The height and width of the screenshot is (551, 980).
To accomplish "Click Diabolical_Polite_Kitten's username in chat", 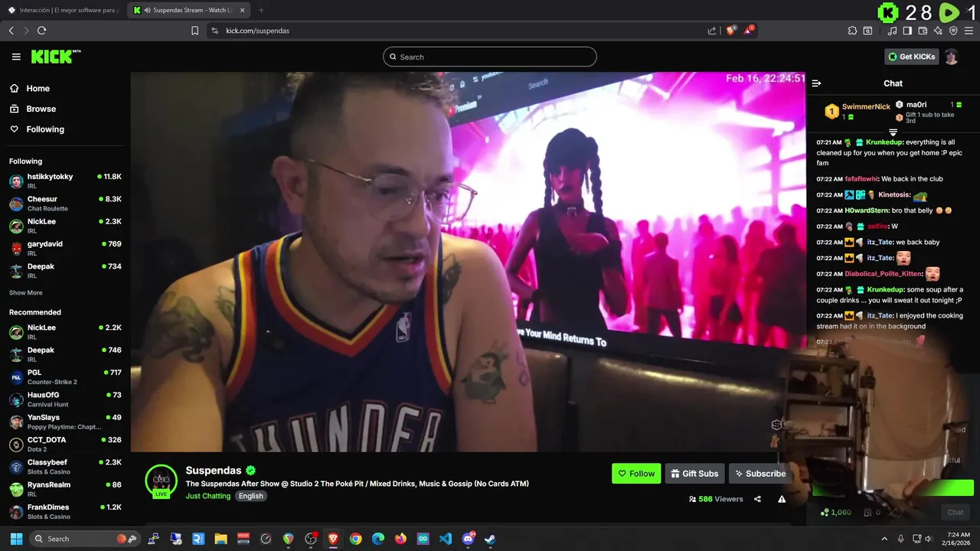I will 884,274.
